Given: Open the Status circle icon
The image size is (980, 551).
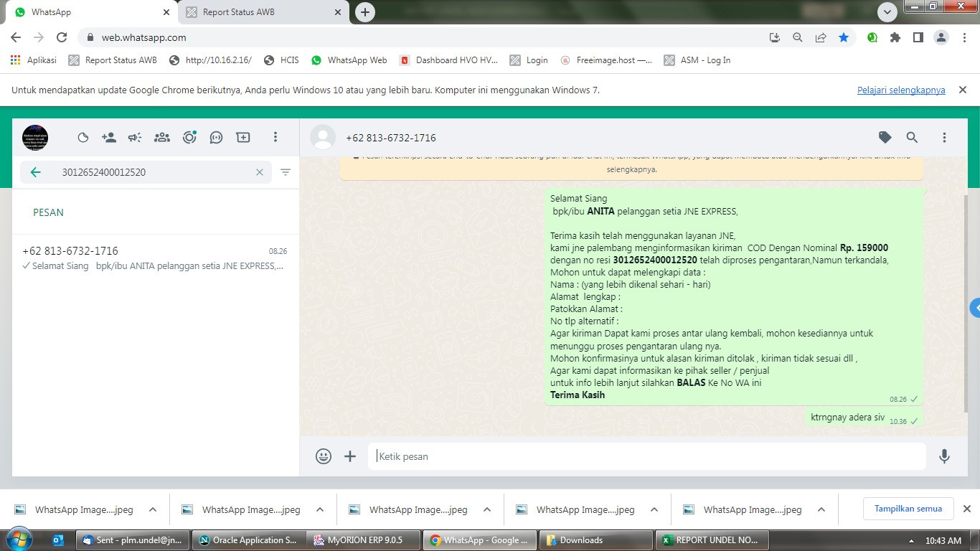Looking at the screenshot, I should point(189,137).
